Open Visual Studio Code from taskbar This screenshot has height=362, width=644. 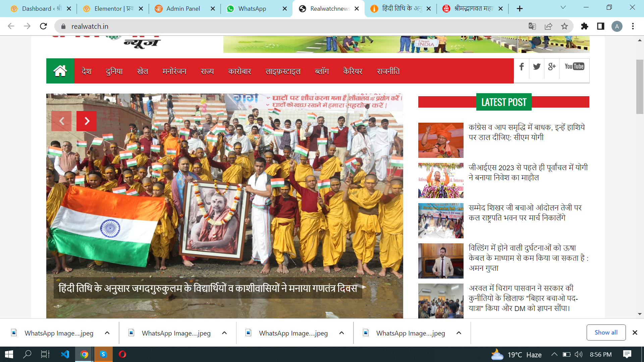[65, 354]
